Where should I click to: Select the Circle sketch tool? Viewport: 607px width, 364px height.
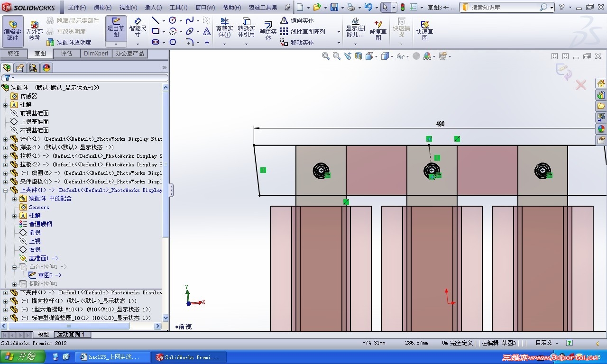point(173,20)
